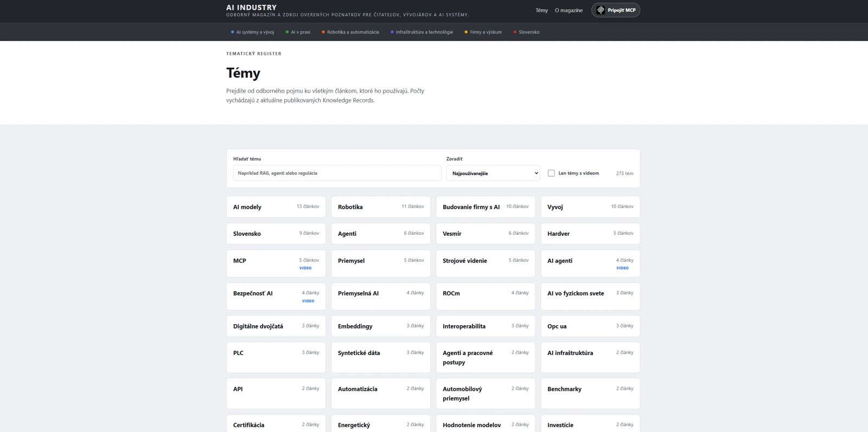The height and width of the screenshot is (432, 868).
Task: Open AI systémy a vývoj category
Action: [x=252, y=32]
